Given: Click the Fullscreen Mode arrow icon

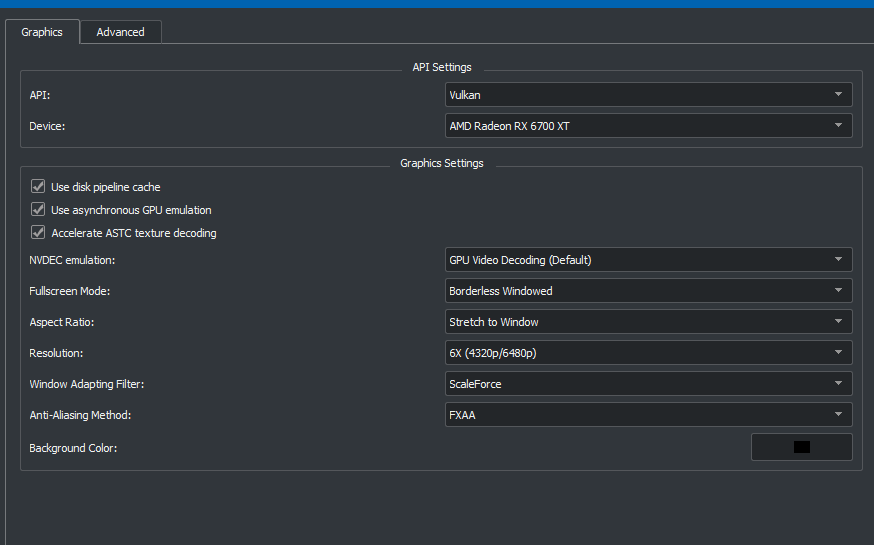Looking at the screenshot, I should (x=838, y=290).
